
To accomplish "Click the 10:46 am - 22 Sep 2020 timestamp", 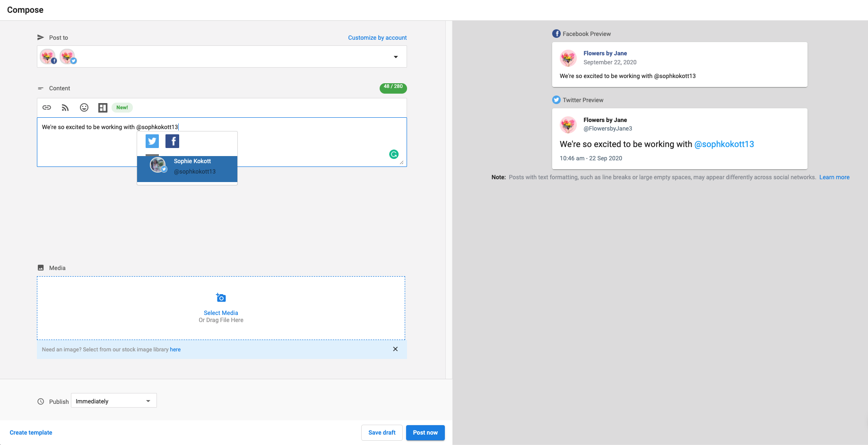I will click(591, 158).
